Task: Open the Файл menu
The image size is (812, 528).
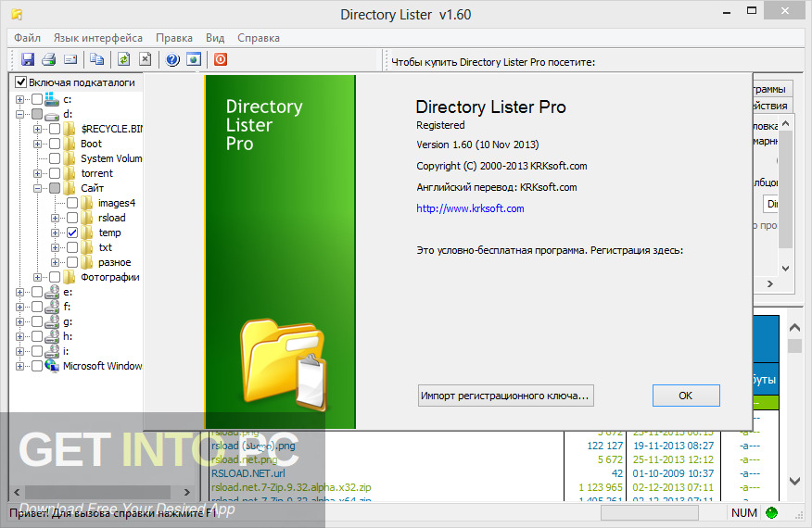Action: (27, 38)
